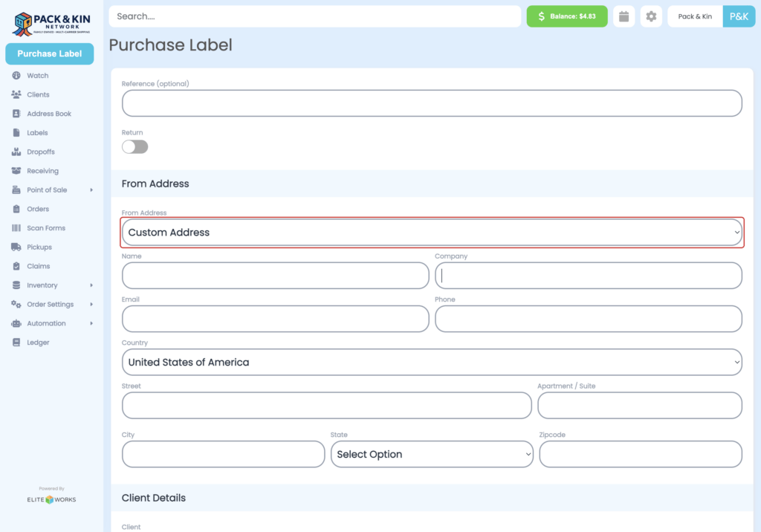Open settings via the gear icon
The width and height of the screenshot is (761, 532).
pyautogui.click(x=651, y=16)
